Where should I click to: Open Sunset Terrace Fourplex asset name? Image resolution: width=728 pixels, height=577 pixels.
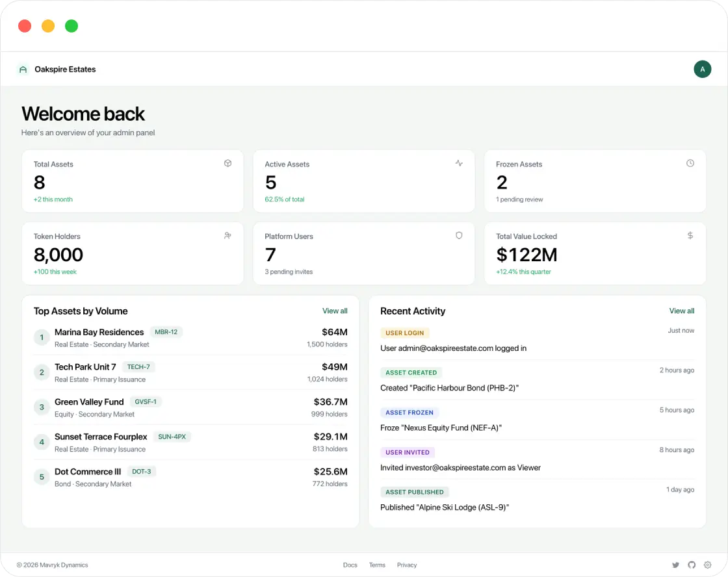click(x=100, y=437)
